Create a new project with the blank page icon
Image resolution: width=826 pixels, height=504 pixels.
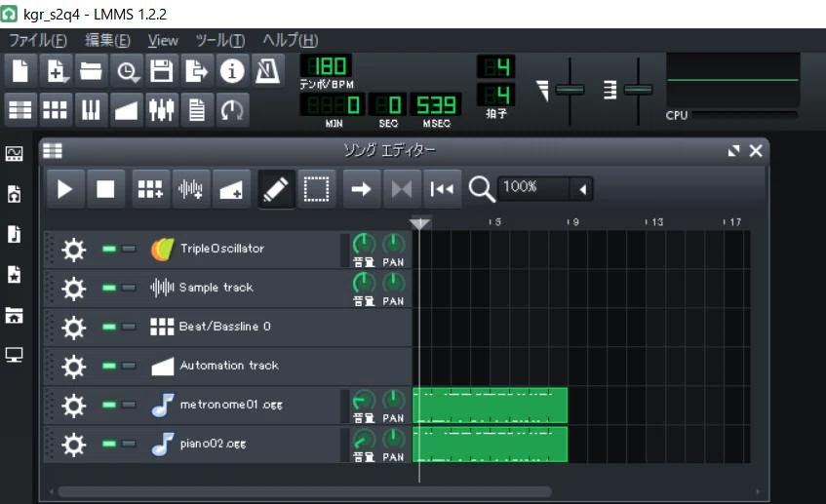[20, 70]
